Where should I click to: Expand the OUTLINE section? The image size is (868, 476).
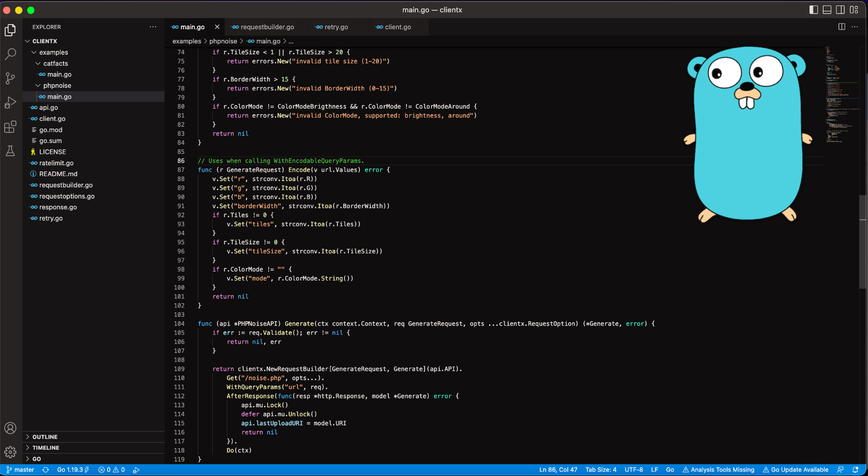click(x=45, y=437)
